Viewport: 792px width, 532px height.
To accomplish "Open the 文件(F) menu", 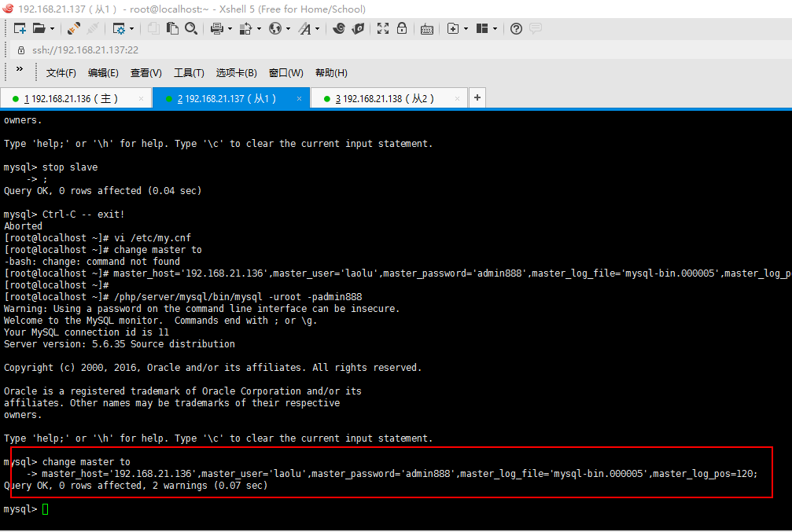I will click(61, 73).
